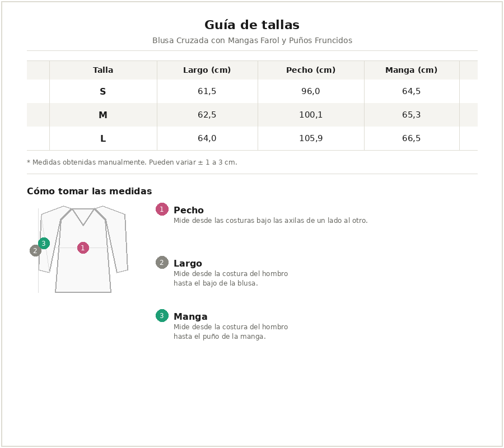Click pink number 1 marker on blouse diagram

pos(83,248)
